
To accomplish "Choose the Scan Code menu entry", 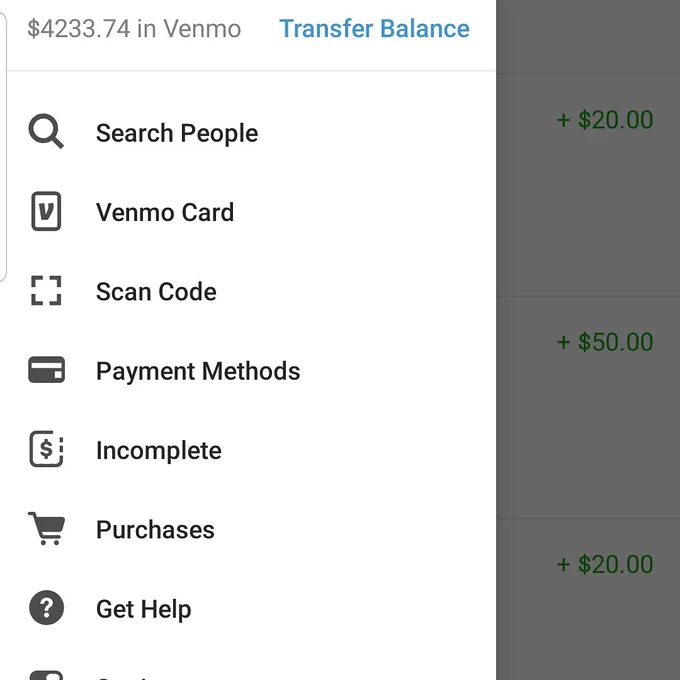I will click(x=248, y=291).
